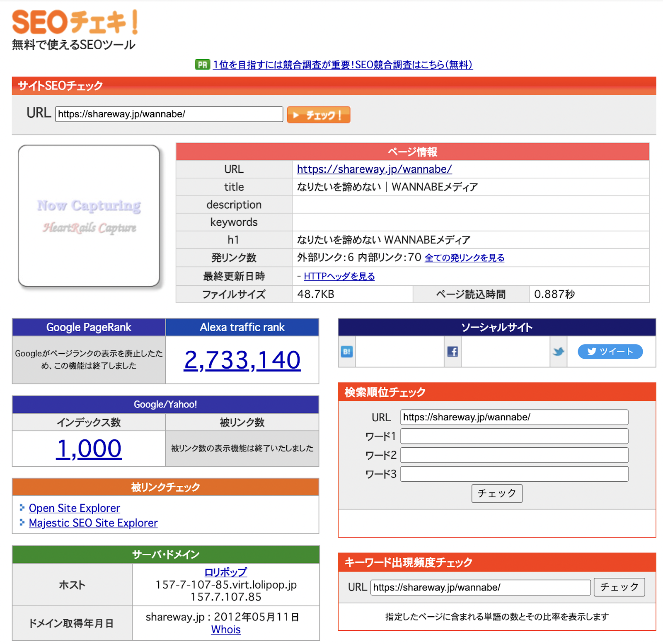Screen dimensions: 663x644
Task: Click the main URL input field
Action: (169, 114)
